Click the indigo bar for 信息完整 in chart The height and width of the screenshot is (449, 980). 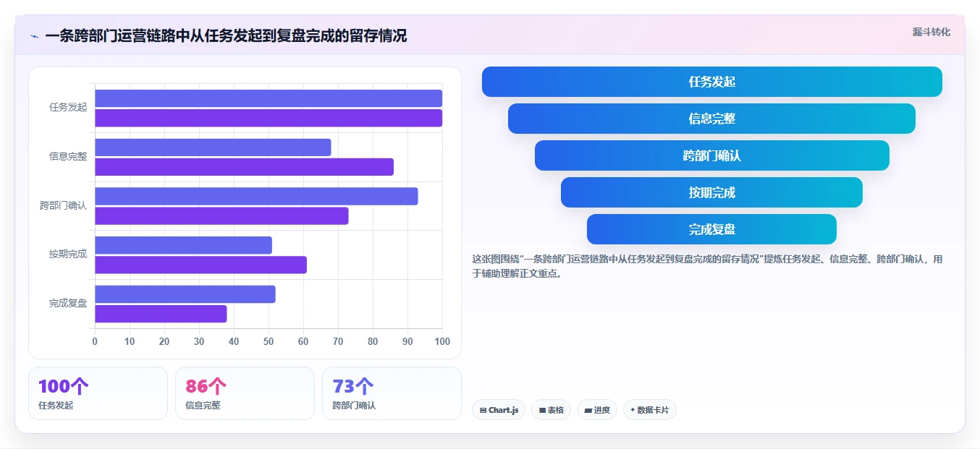coord(213,147)
